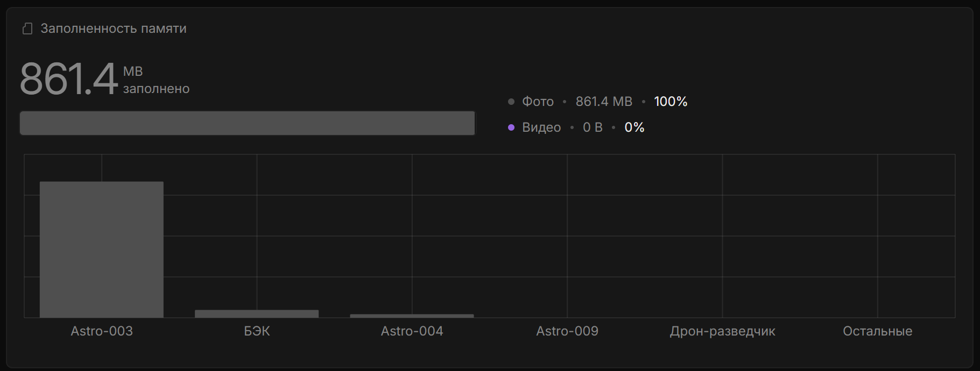Viewport: 980px width, 371px height.
Task: Click the tall Astro-003 chart bar
Action: (x=102, y=249)
